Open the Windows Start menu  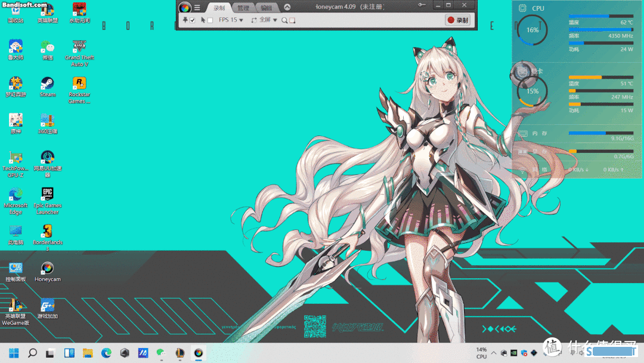(14, 353)
